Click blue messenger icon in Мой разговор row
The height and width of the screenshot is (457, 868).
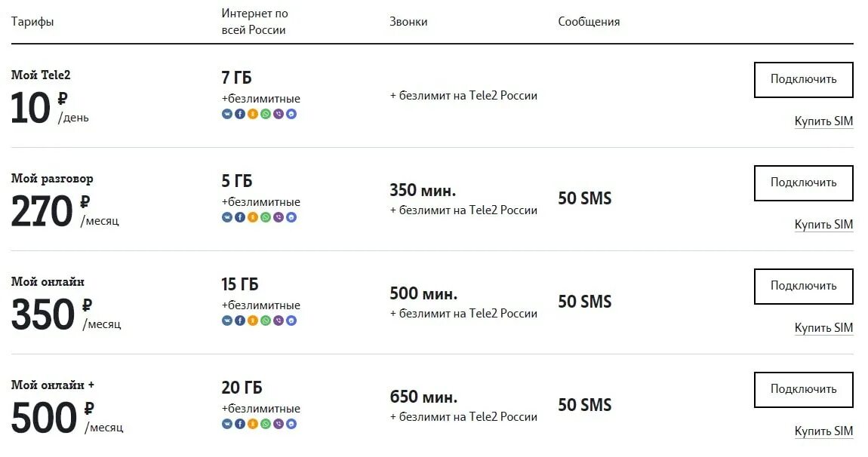coord(291,217)
